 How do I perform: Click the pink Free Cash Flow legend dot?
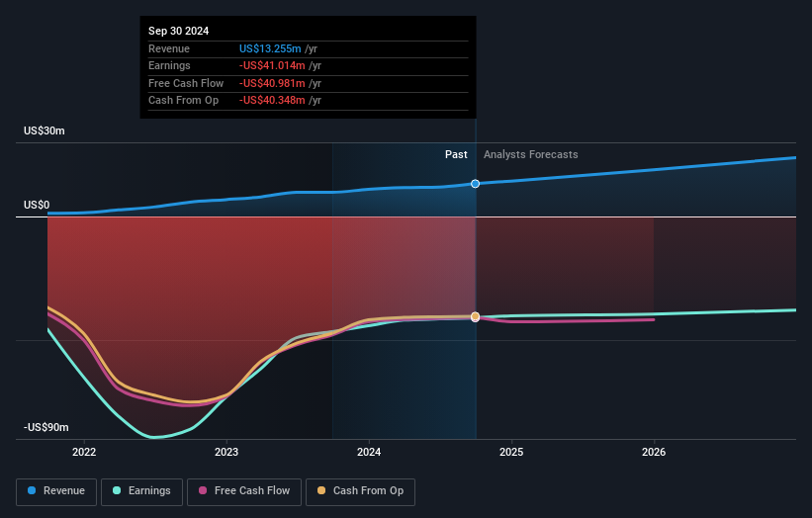(x=203, y=490)
